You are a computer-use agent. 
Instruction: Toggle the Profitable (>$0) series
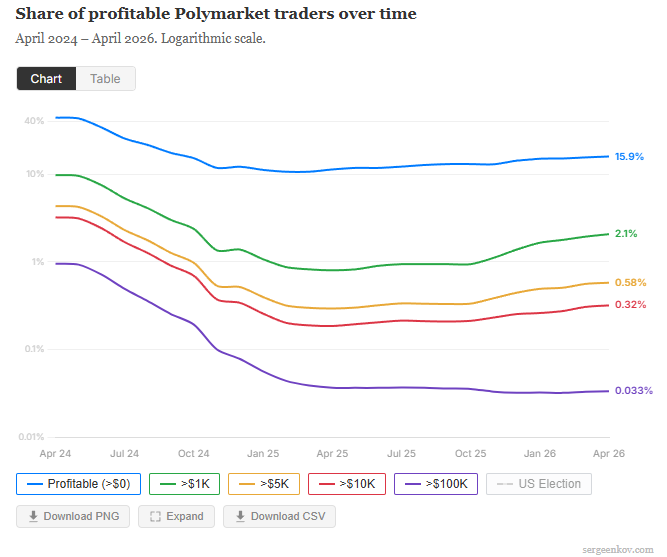(x=79, y=484)
